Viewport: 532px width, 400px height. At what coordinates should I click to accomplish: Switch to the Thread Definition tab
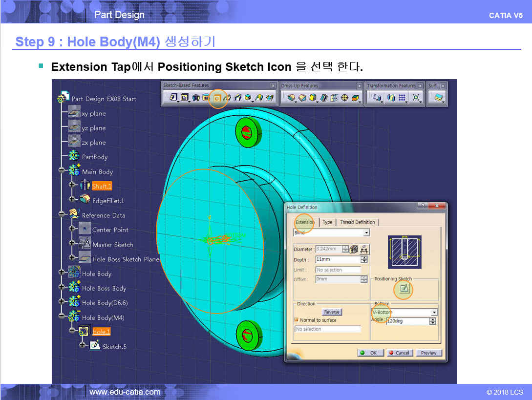coord(357,222)
